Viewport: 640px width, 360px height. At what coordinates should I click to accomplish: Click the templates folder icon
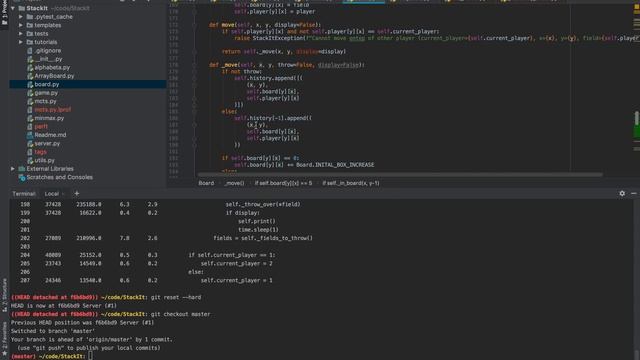click(x=30, y=25)
